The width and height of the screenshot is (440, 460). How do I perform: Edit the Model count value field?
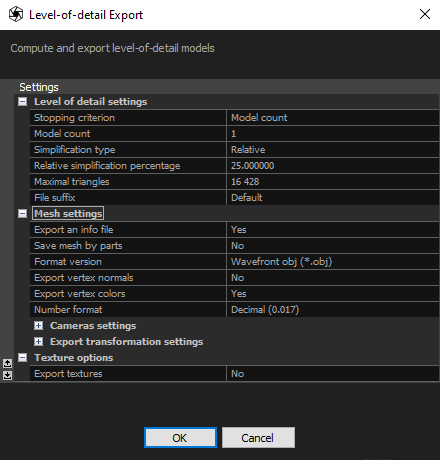point(333,134)
